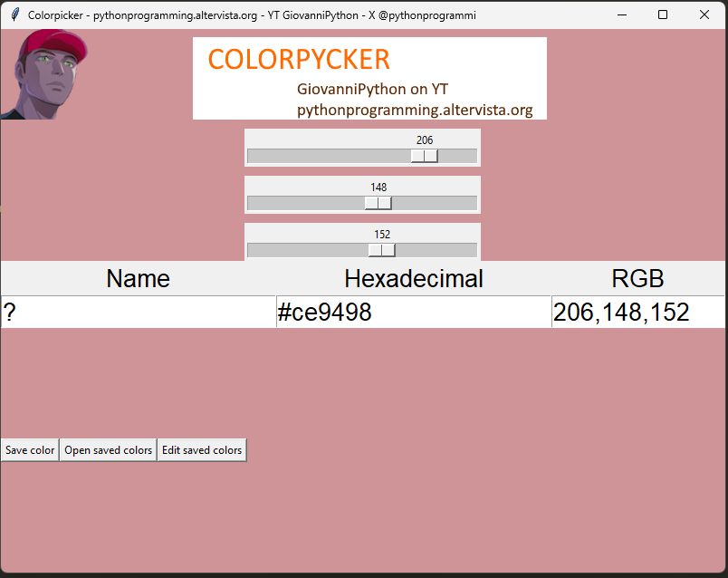Click the green value label 148

pos(378,188)
